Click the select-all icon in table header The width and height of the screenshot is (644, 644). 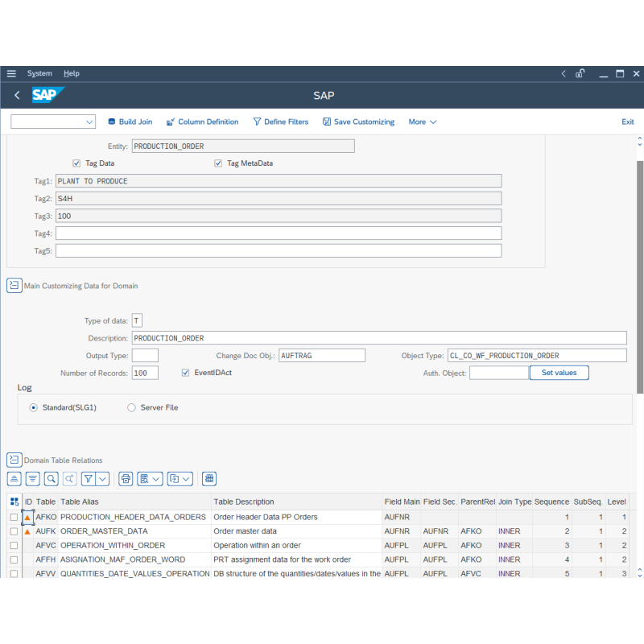[x=14, y=502]
